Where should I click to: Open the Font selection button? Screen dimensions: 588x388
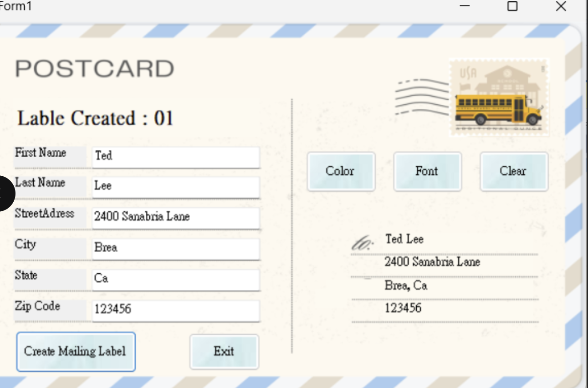point(427,171)
